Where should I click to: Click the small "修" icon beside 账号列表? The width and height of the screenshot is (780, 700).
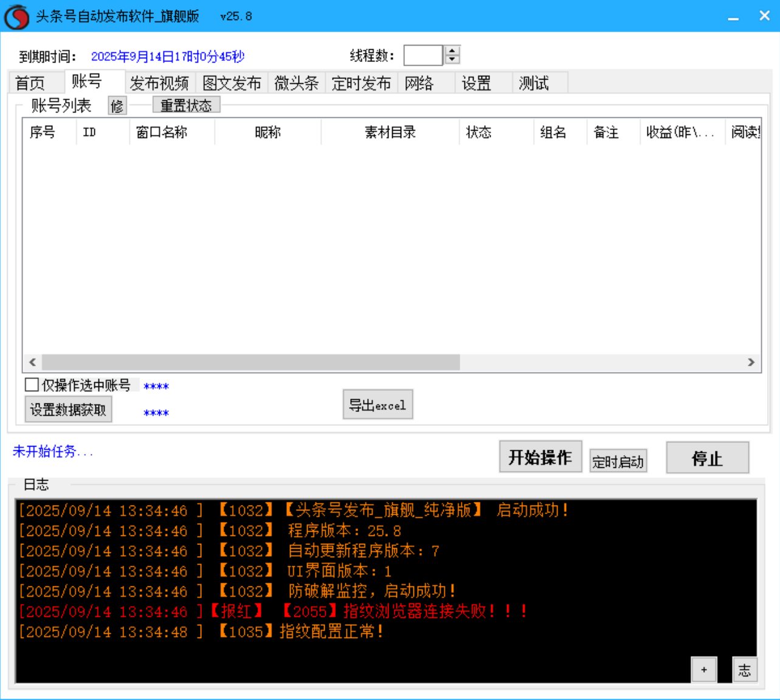(117, 105)
